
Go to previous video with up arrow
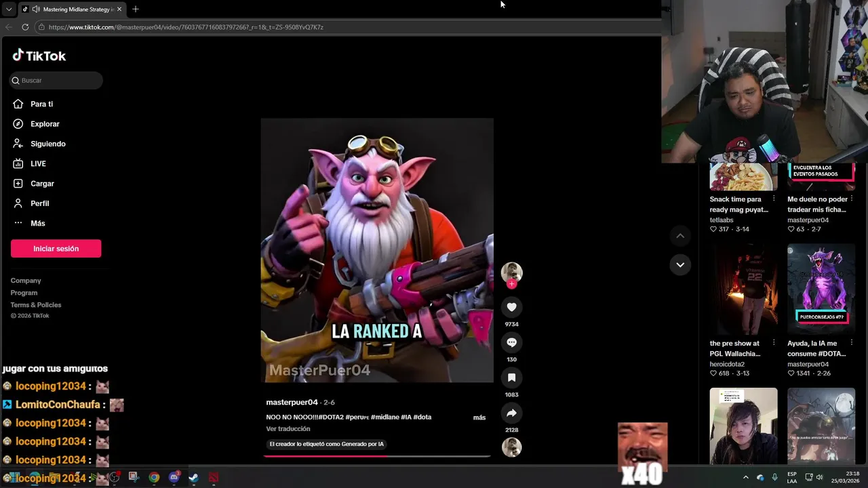pos(680,236)
